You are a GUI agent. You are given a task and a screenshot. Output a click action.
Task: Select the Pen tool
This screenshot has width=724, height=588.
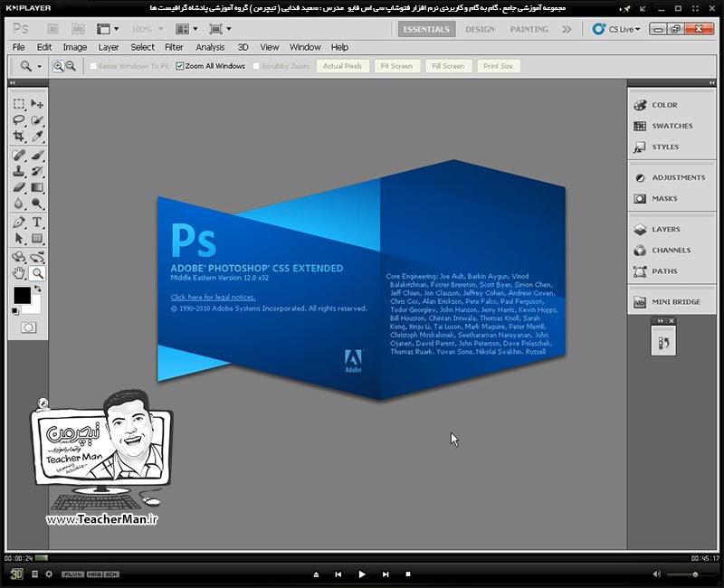(19, 222)
